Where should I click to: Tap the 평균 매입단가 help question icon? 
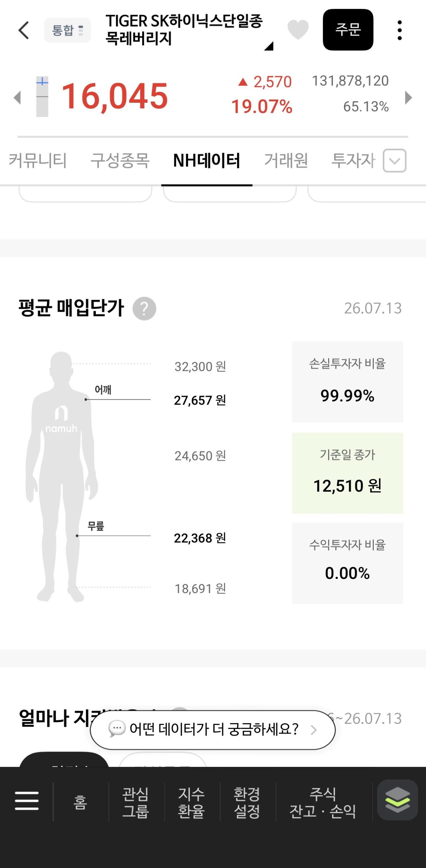pos(144,308)
